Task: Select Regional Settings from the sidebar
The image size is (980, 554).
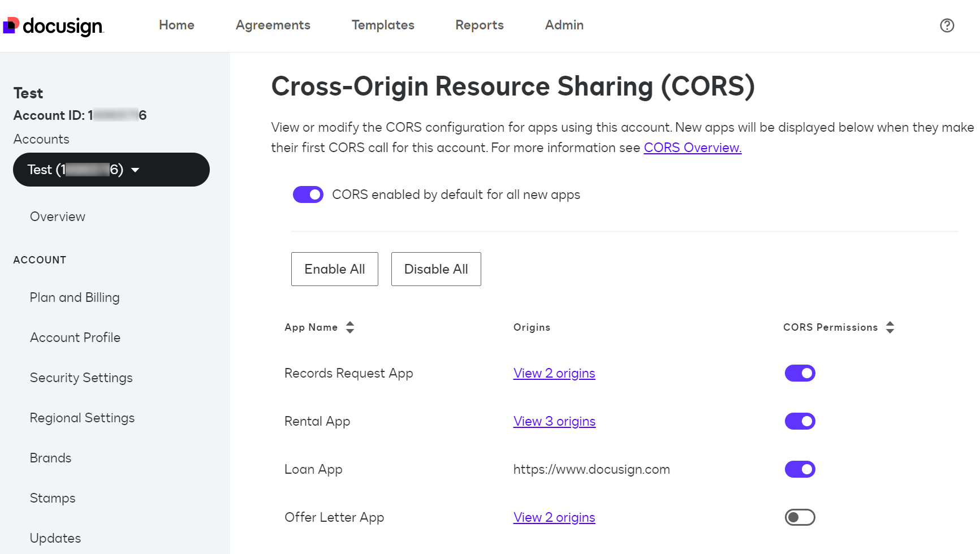Action: click(82, 418)
